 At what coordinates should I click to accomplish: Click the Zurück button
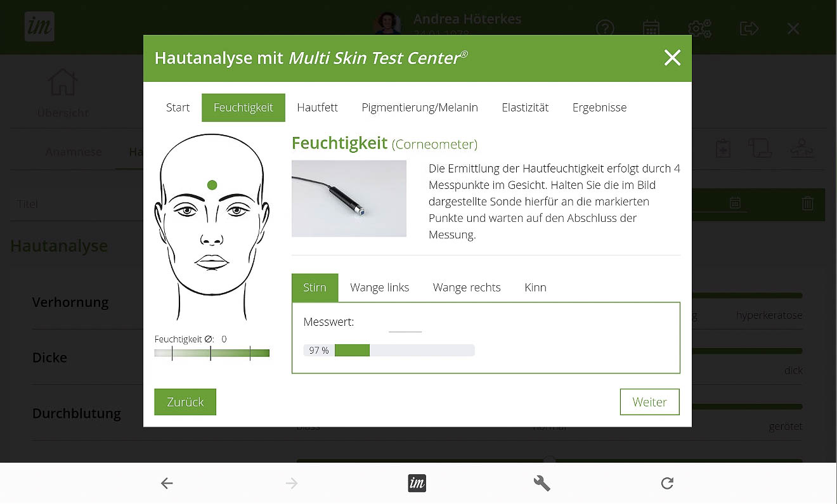click(x=185, y=402)
